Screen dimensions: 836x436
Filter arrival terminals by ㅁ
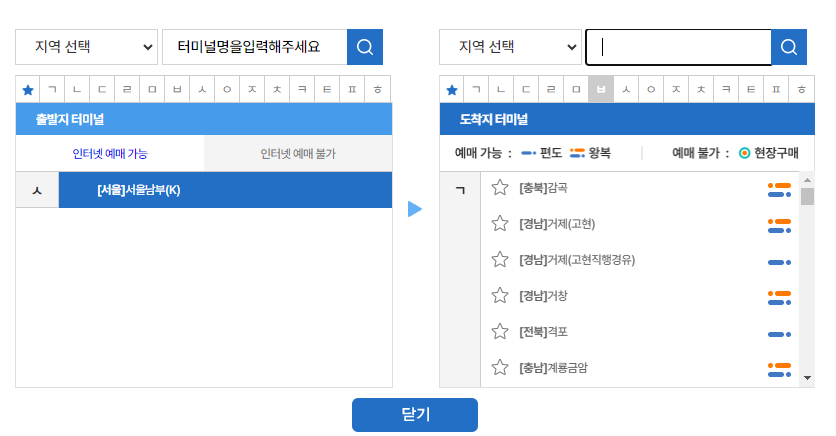click(x=576, y=90)
